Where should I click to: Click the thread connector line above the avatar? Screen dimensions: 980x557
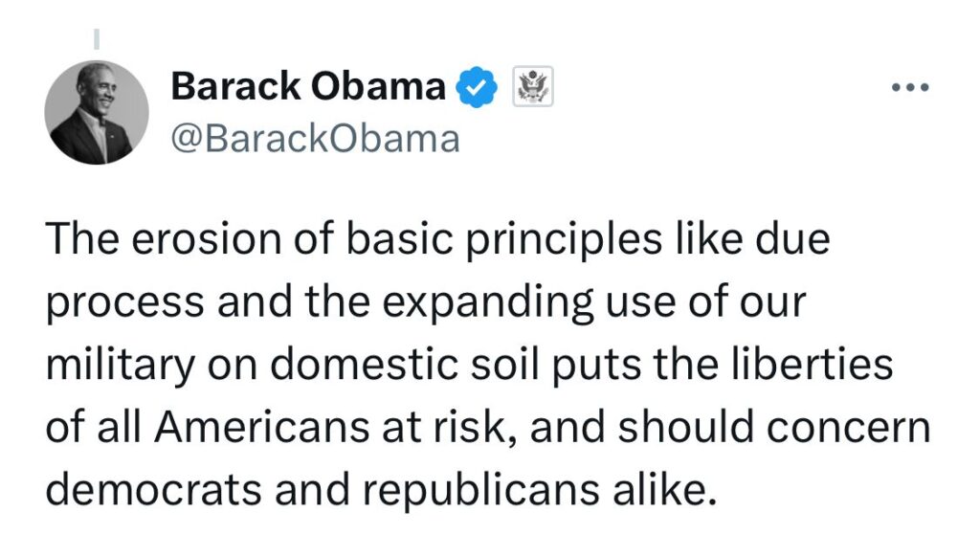(97, 40)
